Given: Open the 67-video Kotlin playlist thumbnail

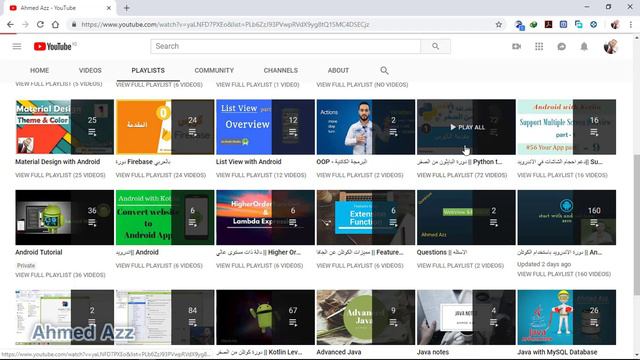Looking at the screenshot, I should point(265,317).
